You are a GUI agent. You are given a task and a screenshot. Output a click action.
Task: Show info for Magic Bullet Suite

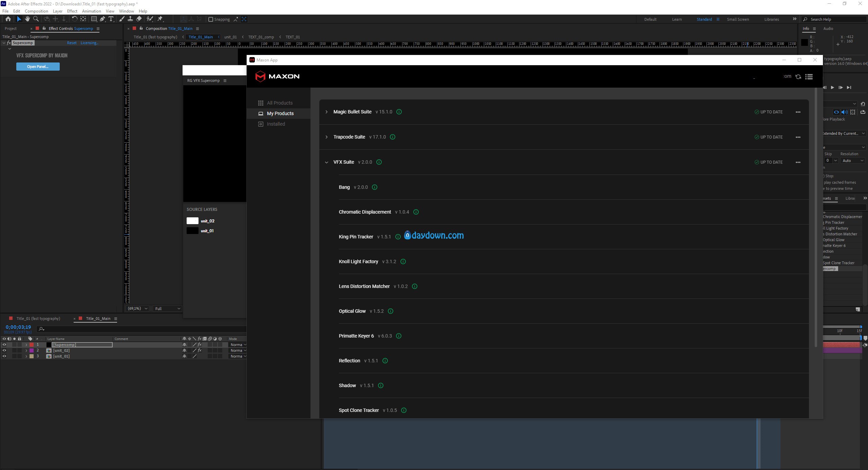coord(399,112)
